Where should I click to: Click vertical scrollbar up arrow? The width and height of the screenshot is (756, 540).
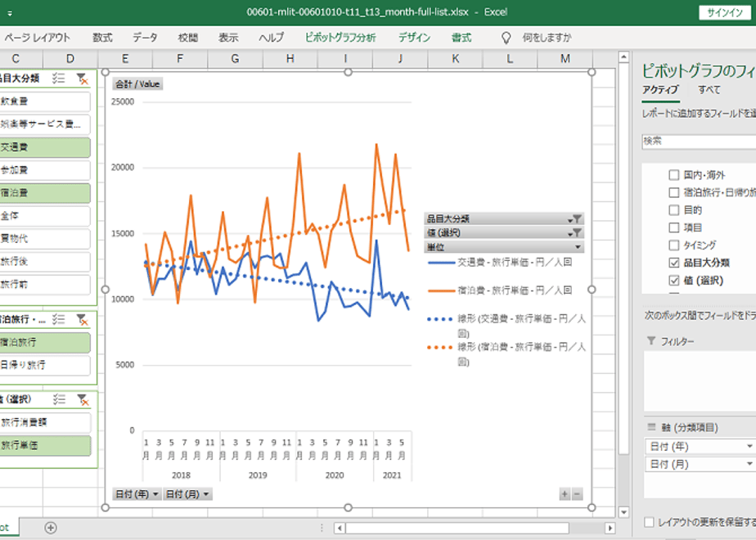click(x=623, y=57)
